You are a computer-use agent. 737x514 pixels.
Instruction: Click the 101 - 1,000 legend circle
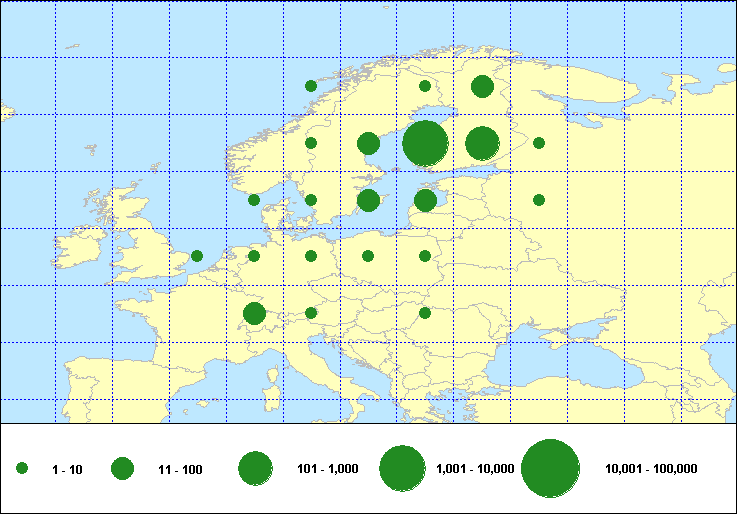pos(255,468)
